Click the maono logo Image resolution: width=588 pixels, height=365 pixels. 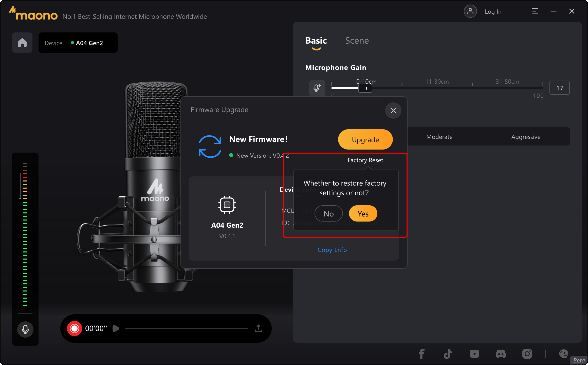pos(33,14)
